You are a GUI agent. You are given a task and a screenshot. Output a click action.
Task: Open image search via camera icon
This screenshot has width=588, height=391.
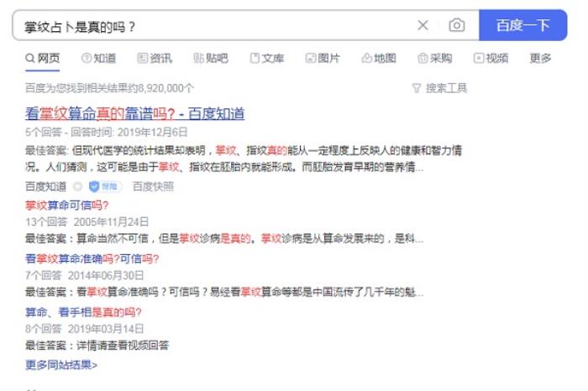456,25
